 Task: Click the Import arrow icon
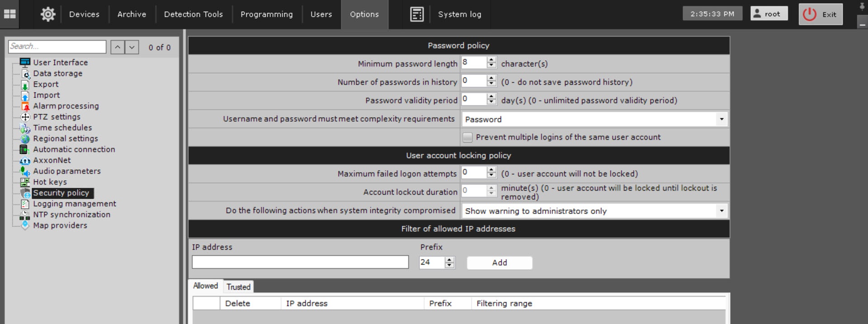(x=25, y=95)
